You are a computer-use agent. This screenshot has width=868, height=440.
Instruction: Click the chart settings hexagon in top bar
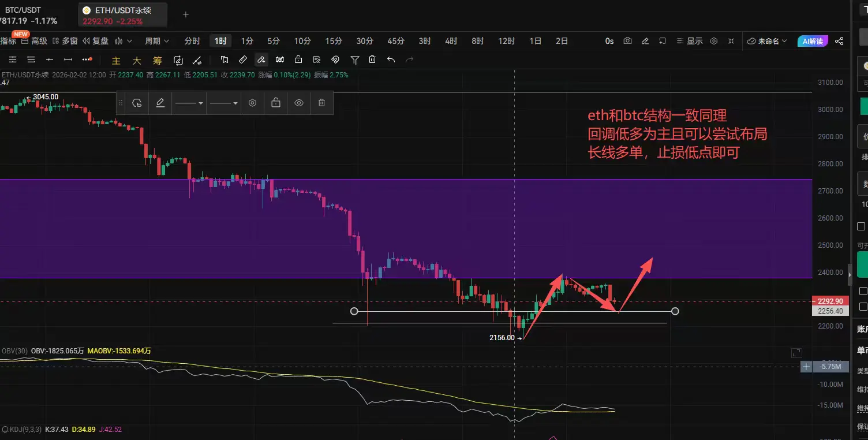pos(714,41)
